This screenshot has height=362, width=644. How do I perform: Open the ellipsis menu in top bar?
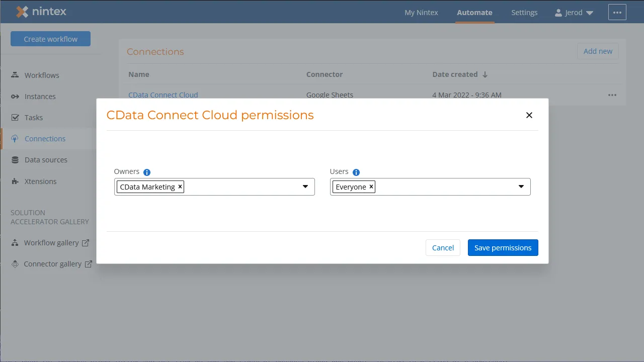(617, 12)
